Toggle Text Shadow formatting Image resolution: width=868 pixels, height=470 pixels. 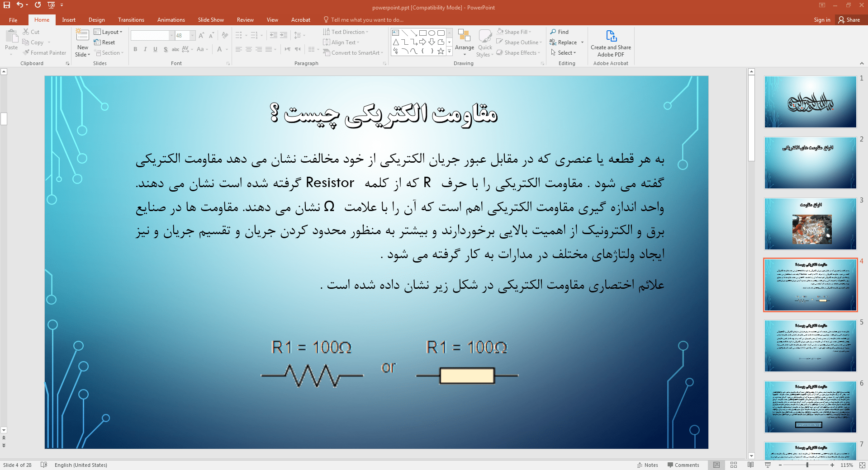pos(166,49)
